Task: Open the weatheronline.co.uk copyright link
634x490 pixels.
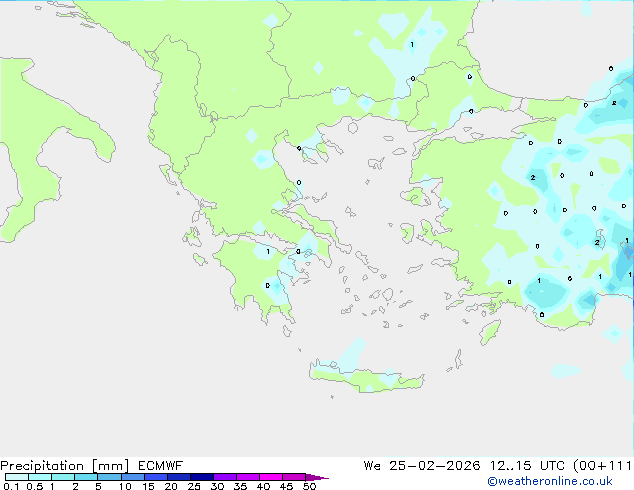Action: coord(550,481)
